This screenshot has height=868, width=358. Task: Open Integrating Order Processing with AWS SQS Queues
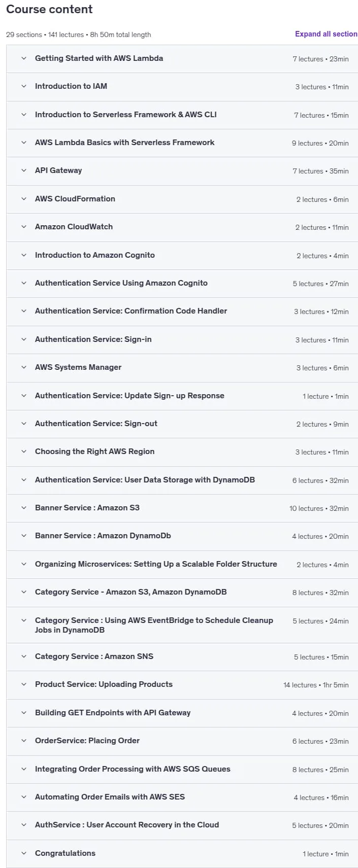point(133,769)
